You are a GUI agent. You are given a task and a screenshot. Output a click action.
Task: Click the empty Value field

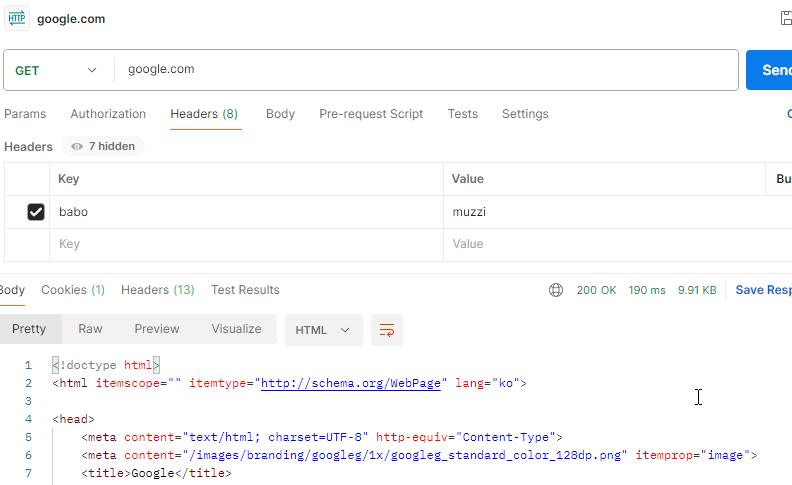(x=617, y=245)
